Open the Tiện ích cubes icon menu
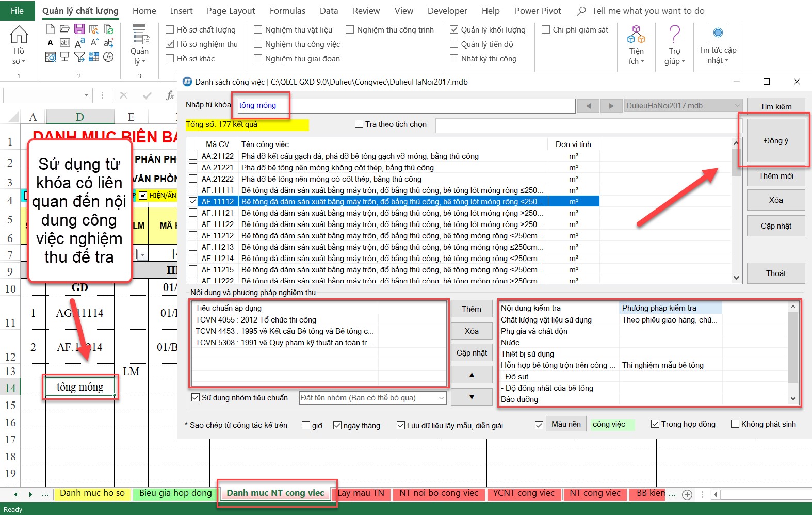Viewport: 812px width, 515px height. (636, 46)
